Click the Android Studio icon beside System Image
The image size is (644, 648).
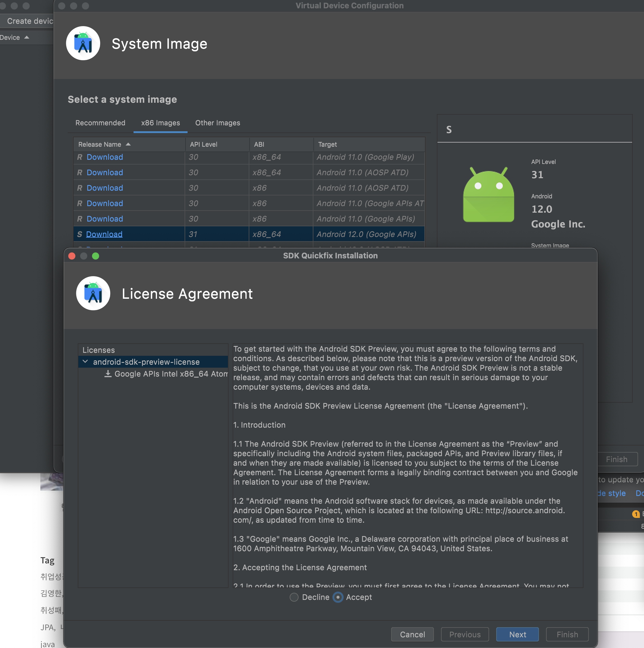pos(83,43)
